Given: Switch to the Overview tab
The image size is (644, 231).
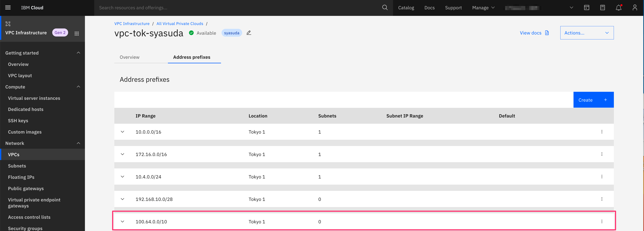Looking at the screenshot, I should pos(129,57).
